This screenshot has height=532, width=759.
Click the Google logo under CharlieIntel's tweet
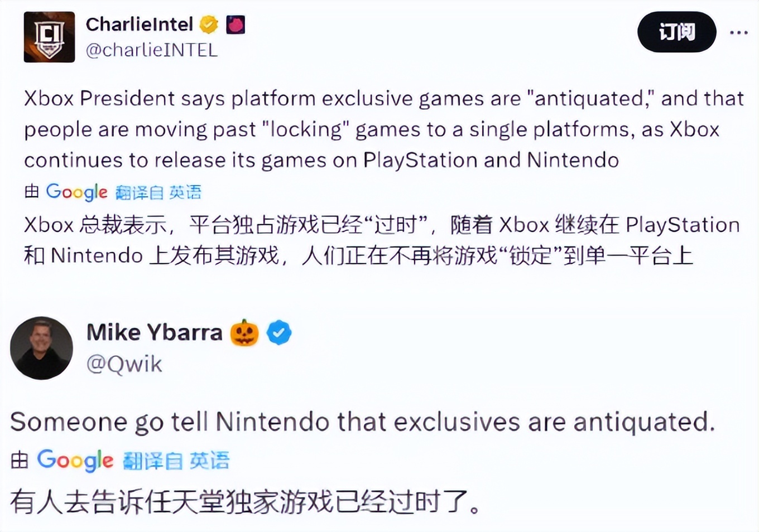click(x=76, y=192)
